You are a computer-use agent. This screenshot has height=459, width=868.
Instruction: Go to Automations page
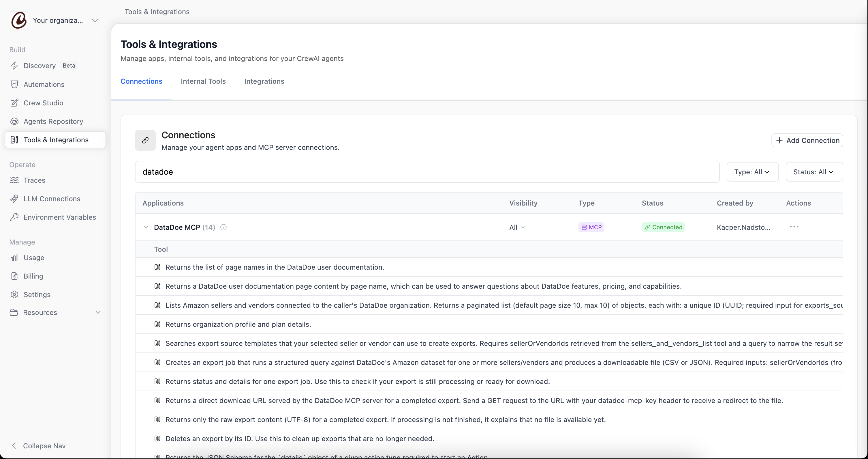click(44, 84)
